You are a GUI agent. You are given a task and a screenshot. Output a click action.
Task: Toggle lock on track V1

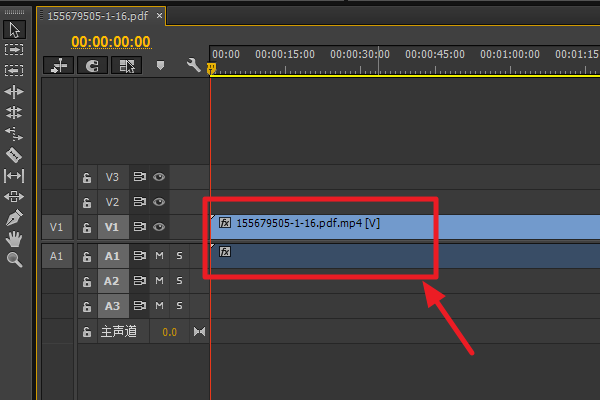click(87, 227)
